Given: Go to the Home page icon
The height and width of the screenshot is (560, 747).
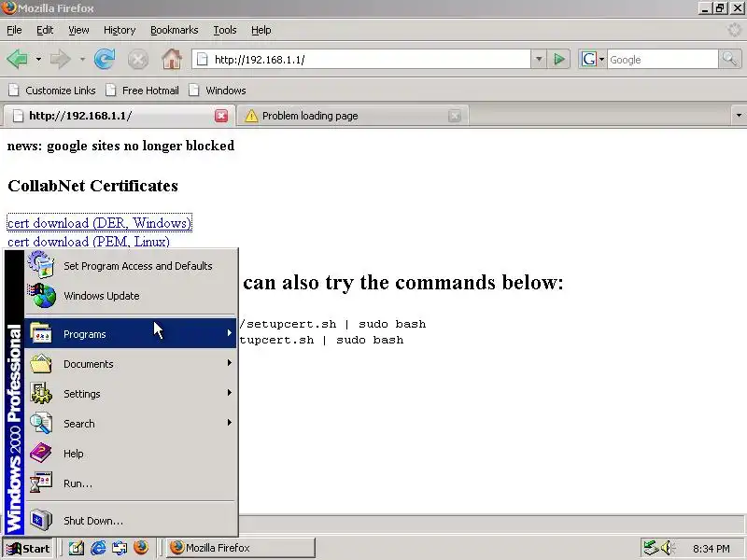Looking at the screenshot, I should [x=172, y=60].
